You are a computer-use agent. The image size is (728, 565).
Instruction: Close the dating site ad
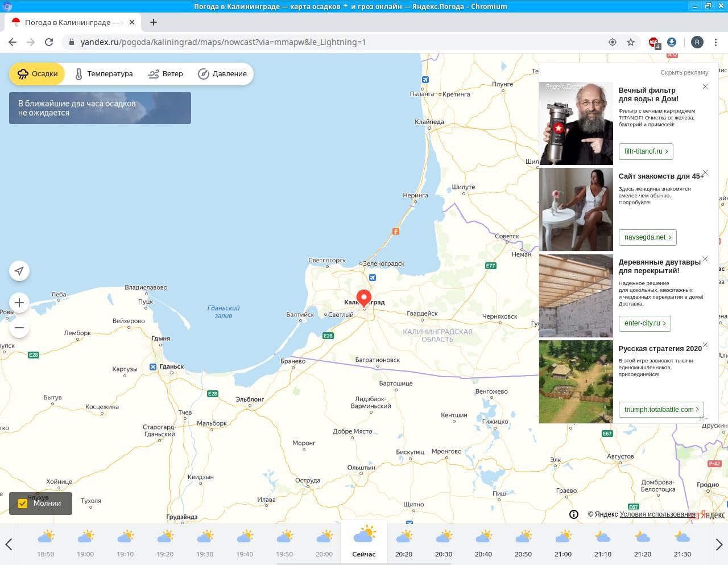[x=705, y=172]
